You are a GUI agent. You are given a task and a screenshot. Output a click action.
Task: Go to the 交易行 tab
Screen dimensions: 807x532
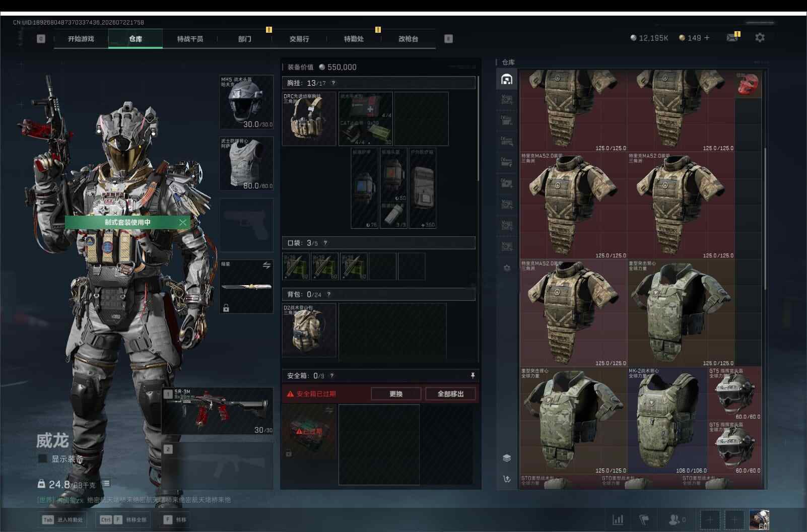coord(299,39)
